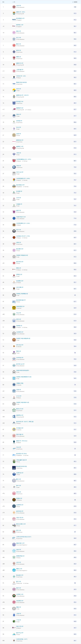Open the 马来西亚博特拉大学 (UPM) link

(24, 159)
